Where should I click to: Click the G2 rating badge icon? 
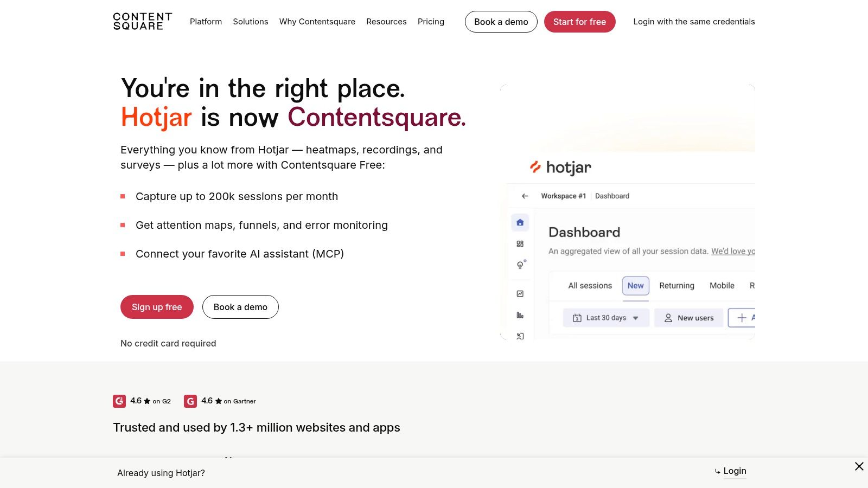tap(119, 401)
